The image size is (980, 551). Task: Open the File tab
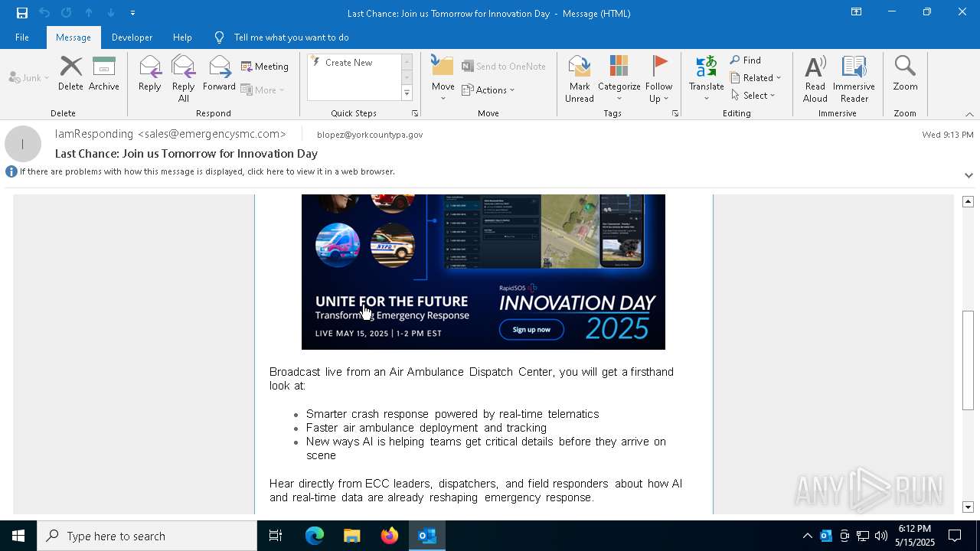[22, 37]
